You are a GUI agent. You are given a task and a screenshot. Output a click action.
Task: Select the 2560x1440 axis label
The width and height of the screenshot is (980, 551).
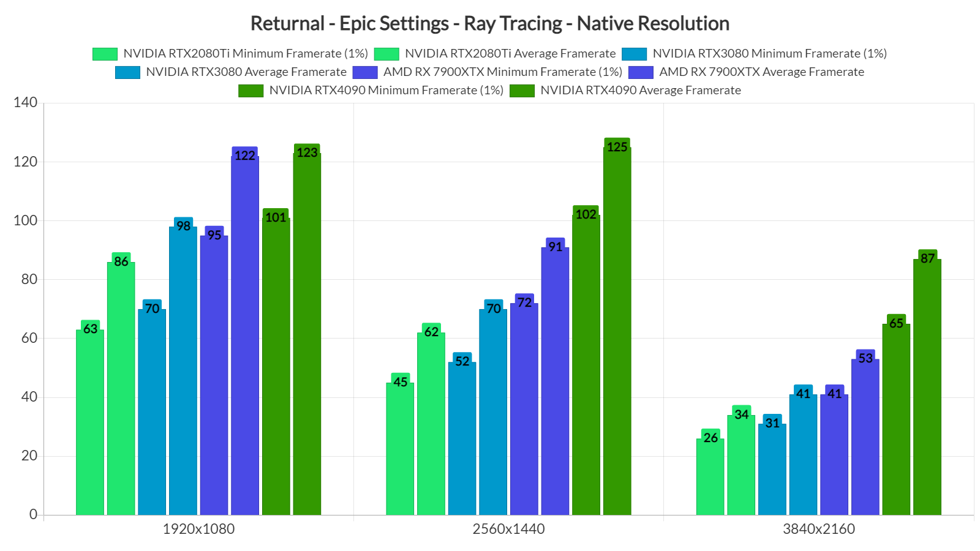click(x=508, y=529)
